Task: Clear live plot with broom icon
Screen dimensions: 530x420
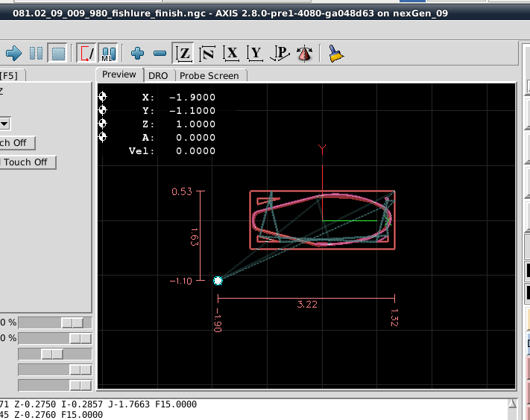Action: point(335,53)
